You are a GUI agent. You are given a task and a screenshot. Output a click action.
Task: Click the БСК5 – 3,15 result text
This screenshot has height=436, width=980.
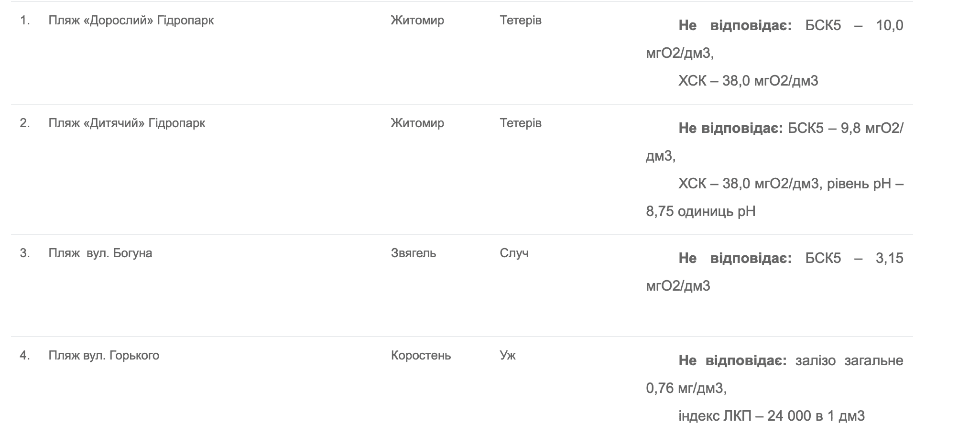coord(854,259)
